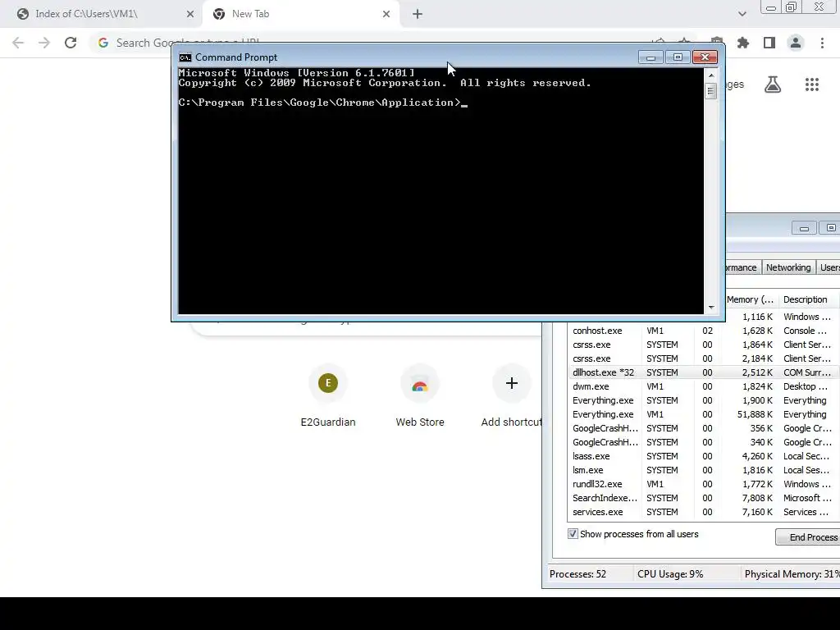The width and height of the screenshot is (840, 630).
Task: Select the dwm.exe process
Action: click(x=703, y=387)
